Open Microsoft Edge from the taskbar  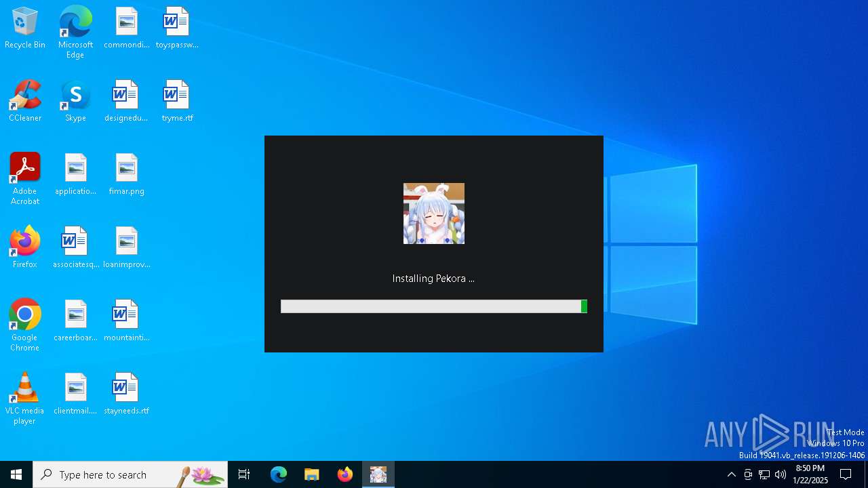point(279,474)
